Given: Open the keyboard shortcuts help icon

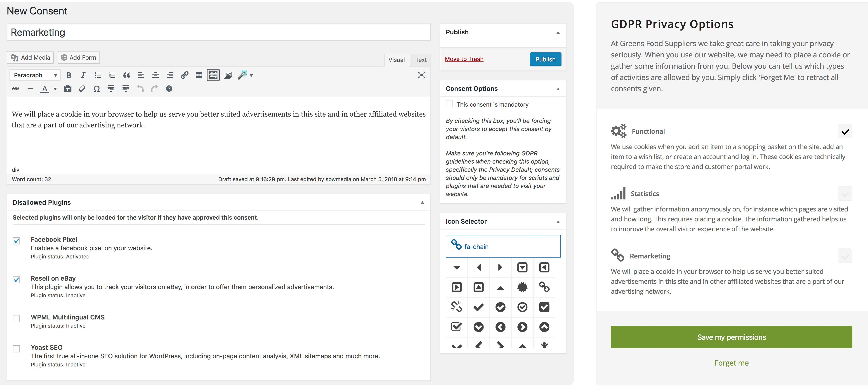Looking at the screenshot, I should coord(169,89).
